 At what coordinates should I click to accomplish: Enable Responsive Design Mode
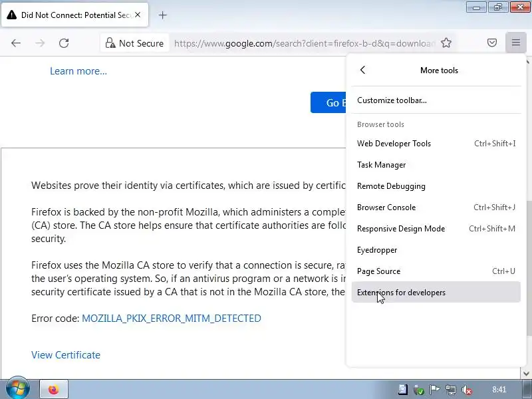pyautogui.click(x=436, y=229)
